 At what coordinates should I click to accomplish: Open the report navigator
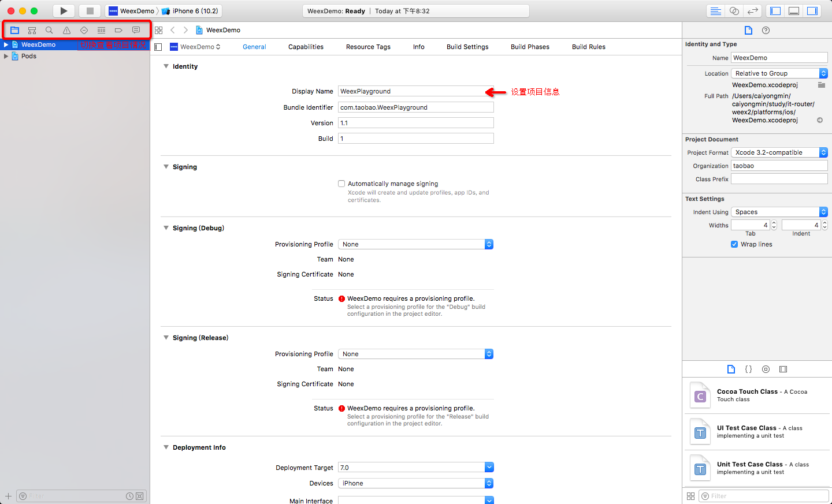pos(136,30)
